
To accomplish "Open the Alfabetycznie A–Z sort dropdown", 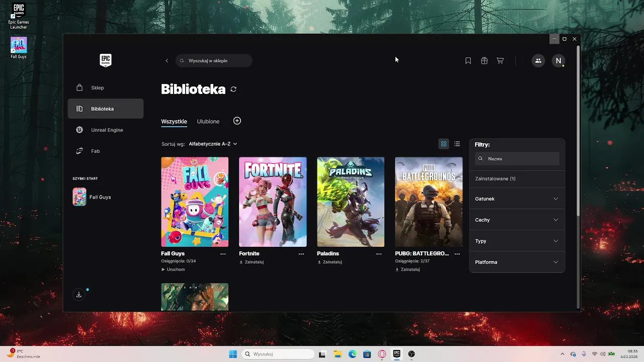I will pyautogui.click(x=213, y=144).
